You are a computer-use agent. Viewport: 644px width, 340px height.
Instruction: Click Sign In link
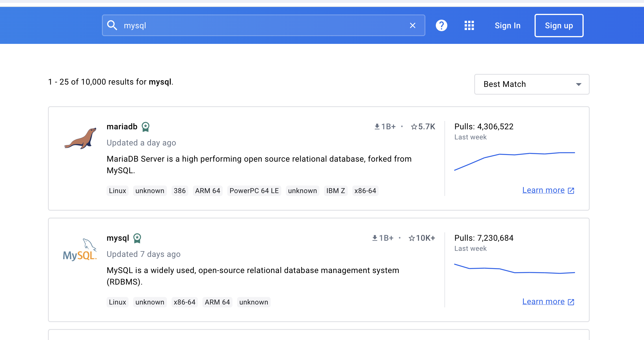pyautogui.click(x=507, y=26)
